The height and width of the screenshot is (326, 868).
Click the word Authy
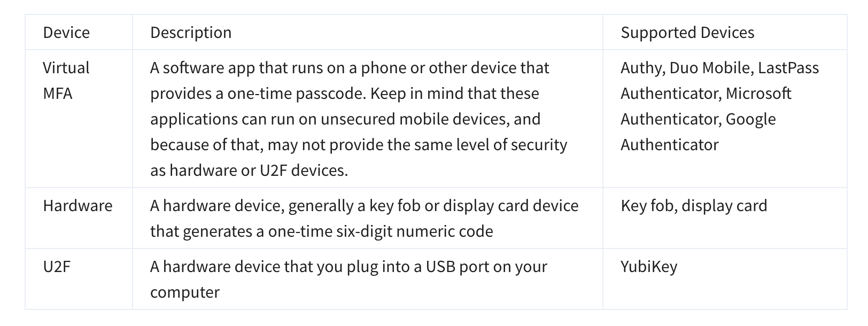[x=641, y=68]
